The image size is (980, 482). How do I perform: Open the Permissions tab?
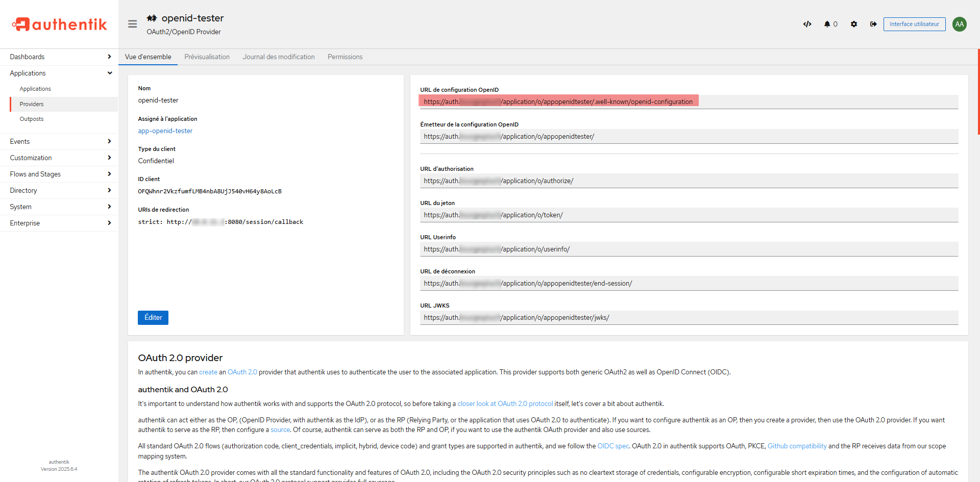point(345,57)
